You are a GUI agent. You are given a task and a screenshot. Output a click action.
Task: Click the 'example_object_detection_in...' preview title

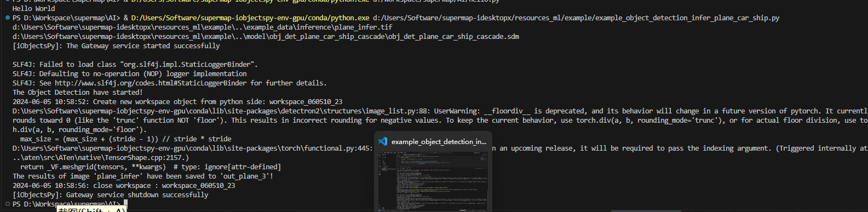[x=439, y=141]
